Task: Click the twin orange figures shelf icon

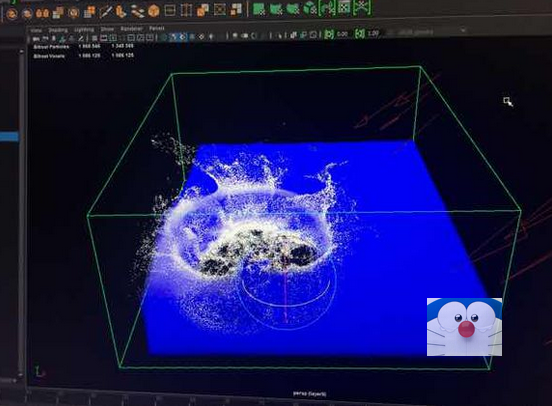Action: tap(43, 13)
